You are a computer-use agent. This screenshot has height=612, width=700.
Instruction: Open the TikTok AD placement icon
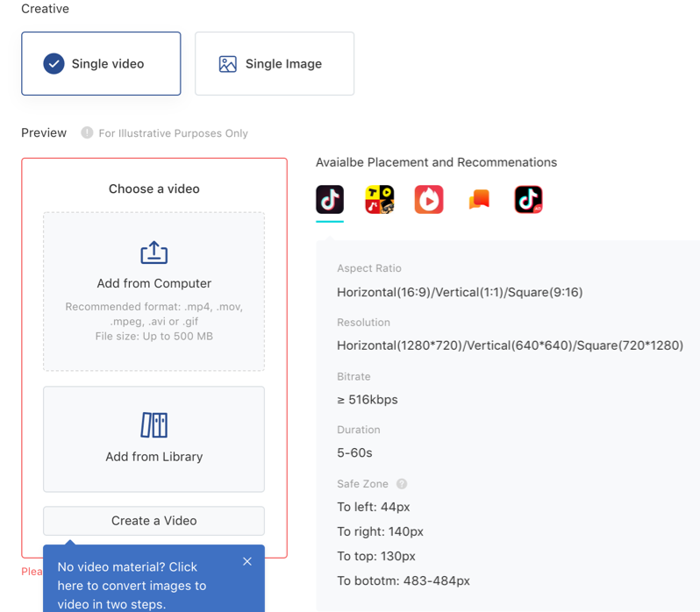click(x=528, y=200)
